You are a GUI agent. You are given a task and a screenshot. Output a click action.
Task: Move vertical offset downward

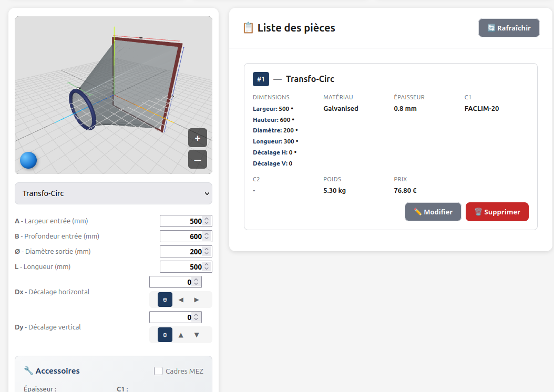tap(197, 335)
